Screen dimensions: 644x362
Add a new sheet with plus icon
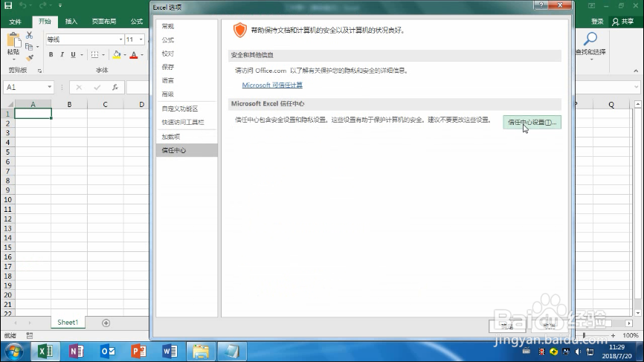(x=106, y=323)
